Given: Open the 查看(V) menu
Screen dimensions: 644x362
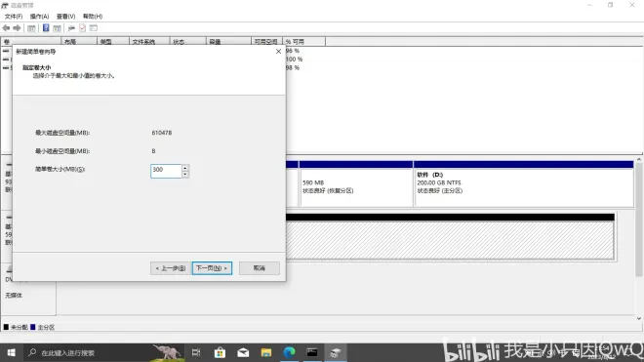Looking at the screenshot, I should click(x=65, y=16).
